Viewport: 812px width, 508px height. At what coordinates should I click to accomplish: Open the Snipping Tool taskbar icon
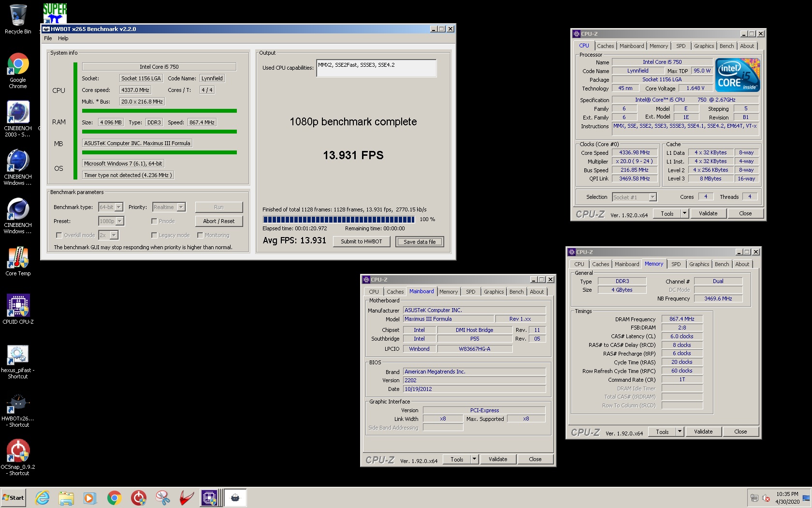coord(163,498)
